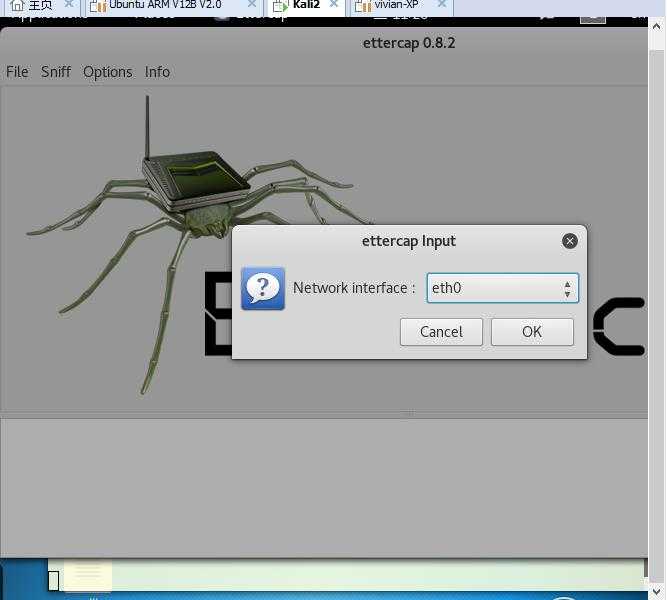The image size is (667, 600).
Task: Cancel the ettercap Input dialog
Action: (441, 332)
